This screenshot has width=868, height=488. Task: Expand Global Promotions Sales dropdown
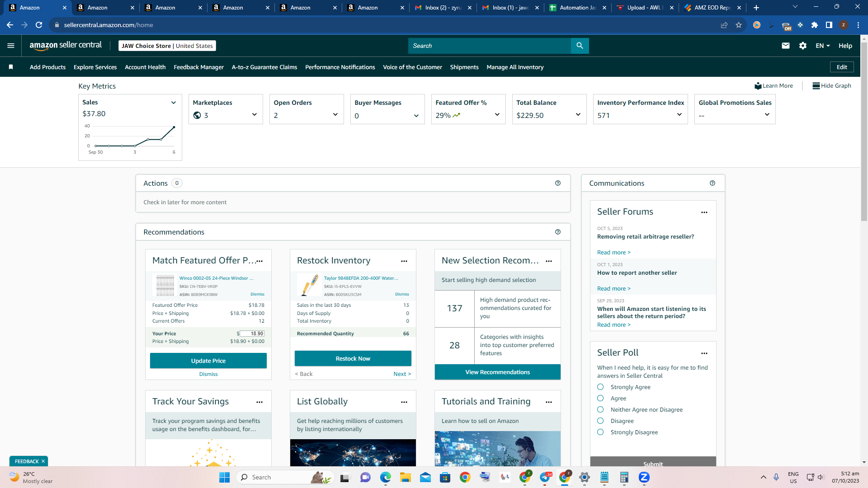(767, 115)
